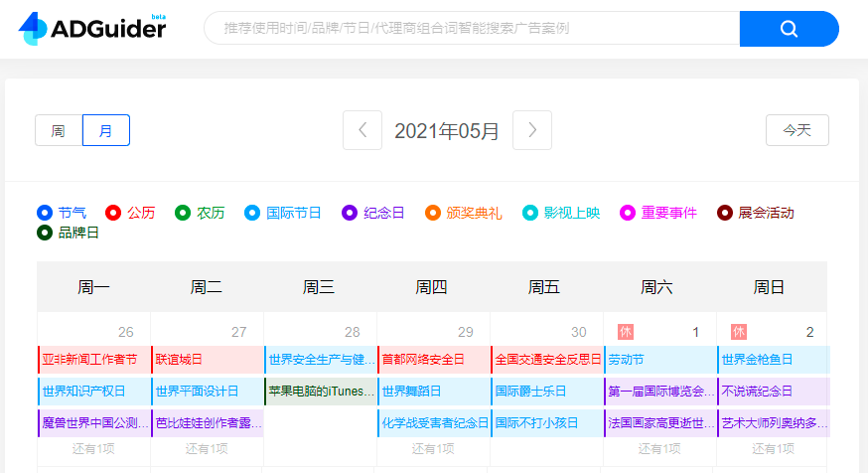Click the 周一 column header
The image size is (868, 473).
click(x=93, y=287)
